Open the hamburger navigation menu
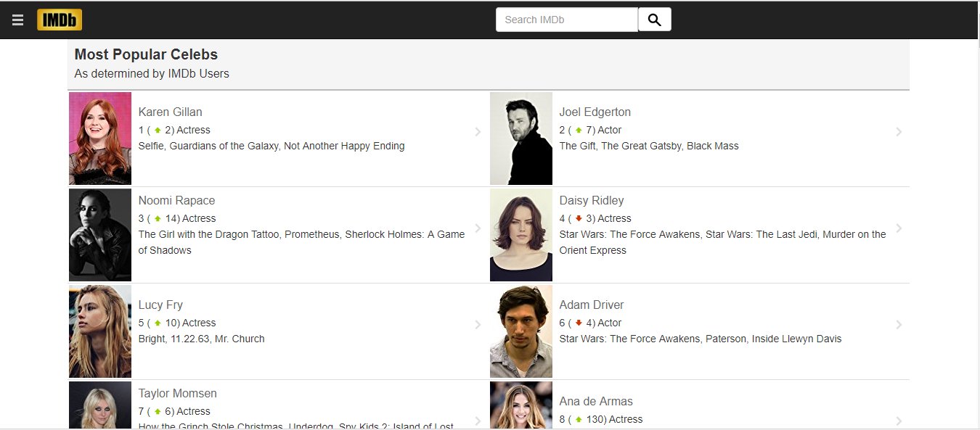Screen dimensions: 980x430 pyautogui.click(x=18, y=20)
